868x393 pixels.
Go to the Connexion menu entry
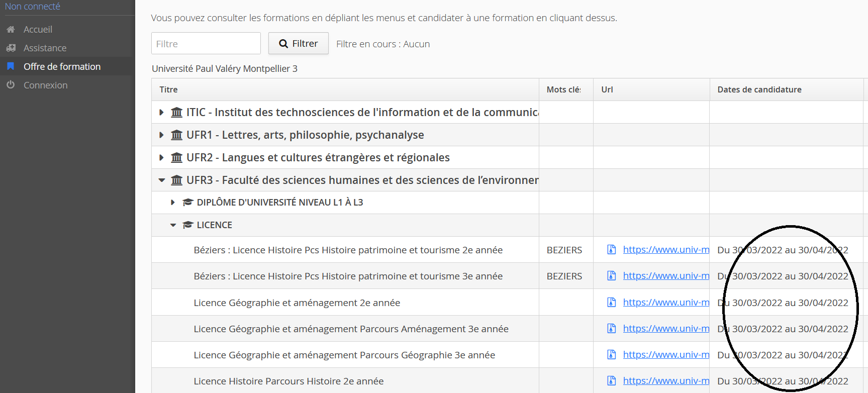pyautogui.click(x=45, y=85)
